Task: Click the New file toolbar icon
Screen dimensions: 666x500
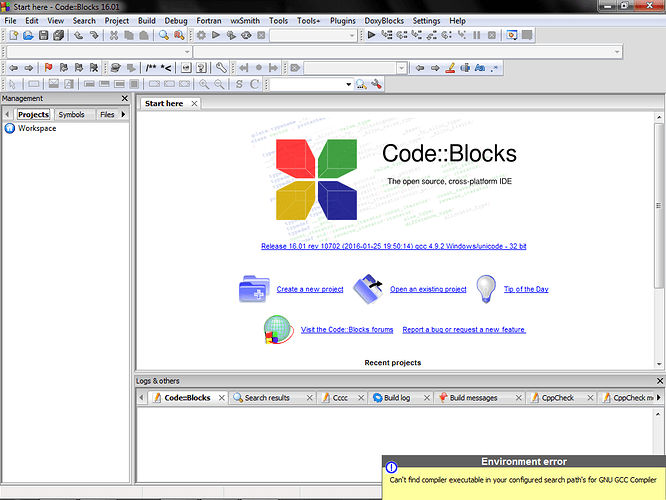Action: click(x=14, y=35)
